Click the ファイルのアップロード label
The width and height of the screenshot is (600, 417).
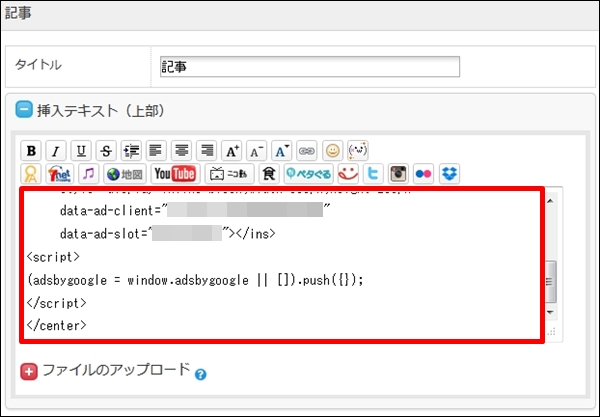(x=116, y=370)
